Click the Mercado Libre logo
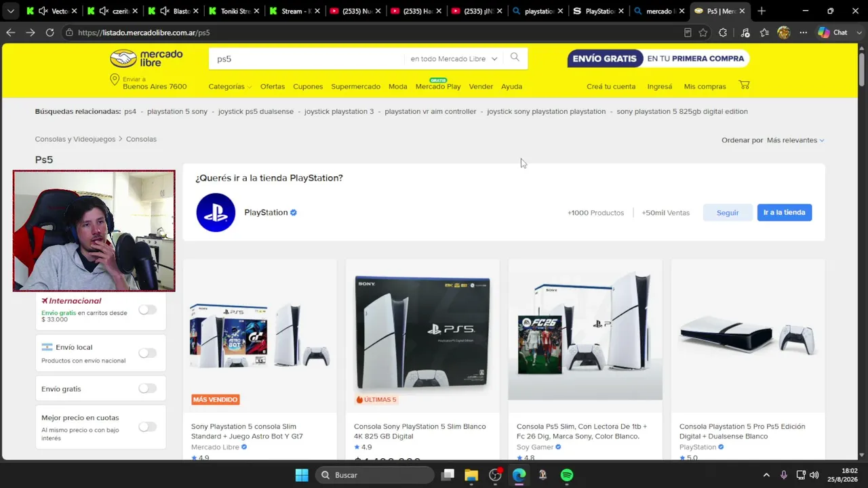This screenshot has height=488, width=868. pos(146,58)
